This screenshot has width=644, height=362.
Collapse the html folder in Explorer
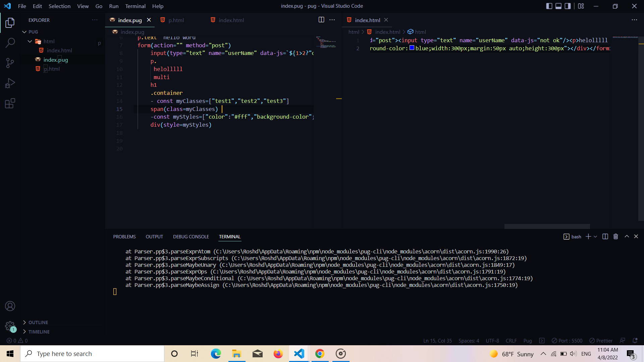(30, 41)
